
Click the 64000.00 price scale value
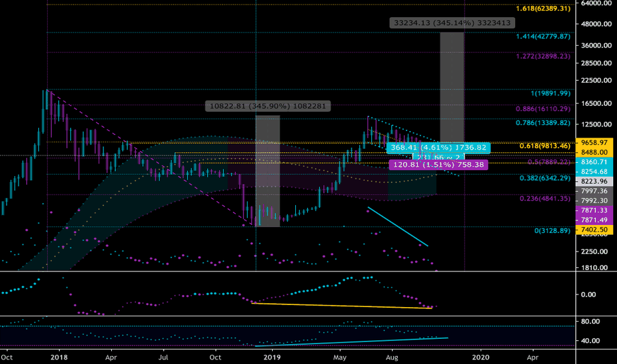click(596, 3)
